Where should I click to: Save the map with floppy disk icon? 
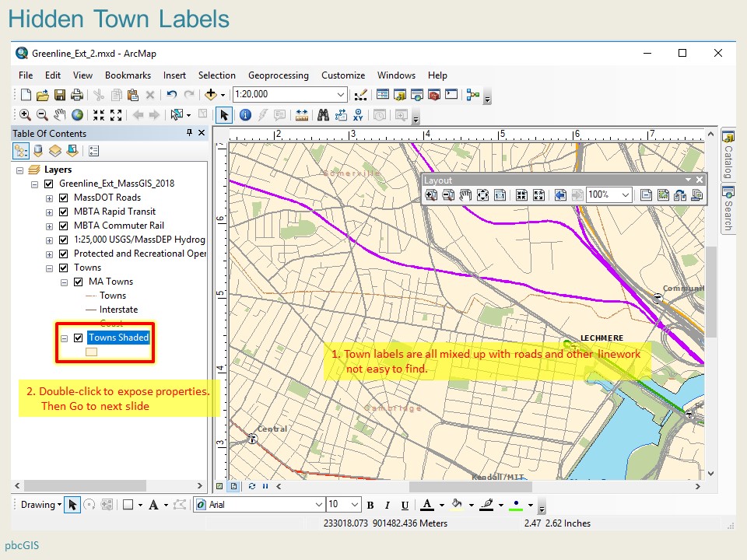60,95
